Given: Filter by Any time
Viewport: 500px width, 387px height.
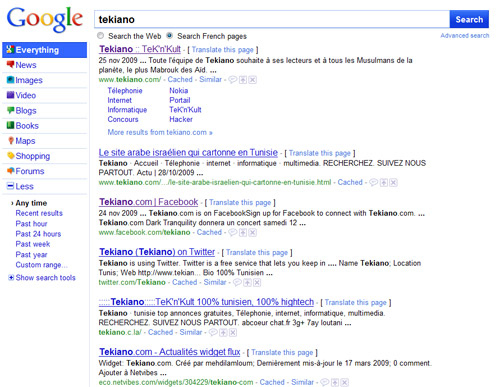Looking at the screenshot, I should pyautogui.click(x=31, y=203).
